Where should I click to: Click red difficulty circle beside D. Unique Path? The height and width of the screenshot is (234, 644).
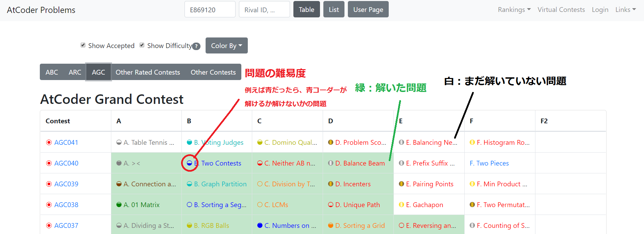click(331, 205)
